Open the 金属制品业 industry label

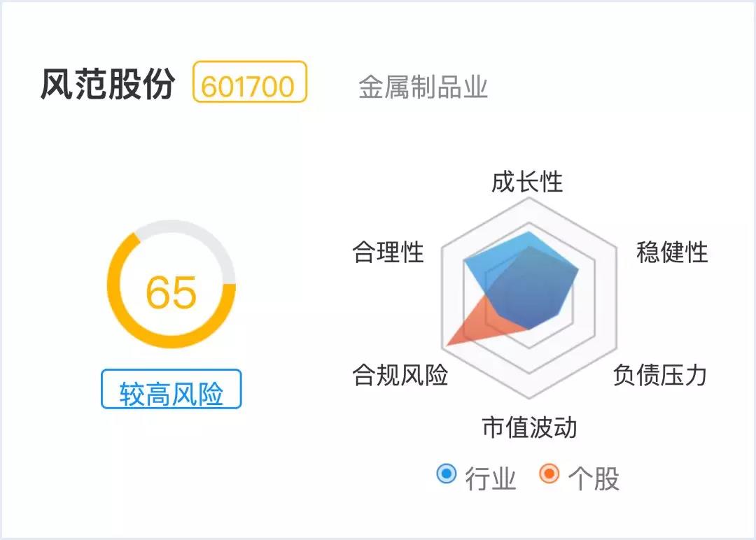pyautogui.click(x=423, y=87)
